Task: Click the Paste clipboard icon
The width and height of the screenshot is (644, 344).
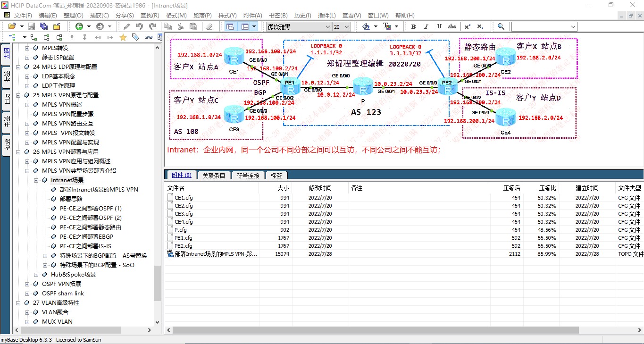Action: [x=193, y=26]
